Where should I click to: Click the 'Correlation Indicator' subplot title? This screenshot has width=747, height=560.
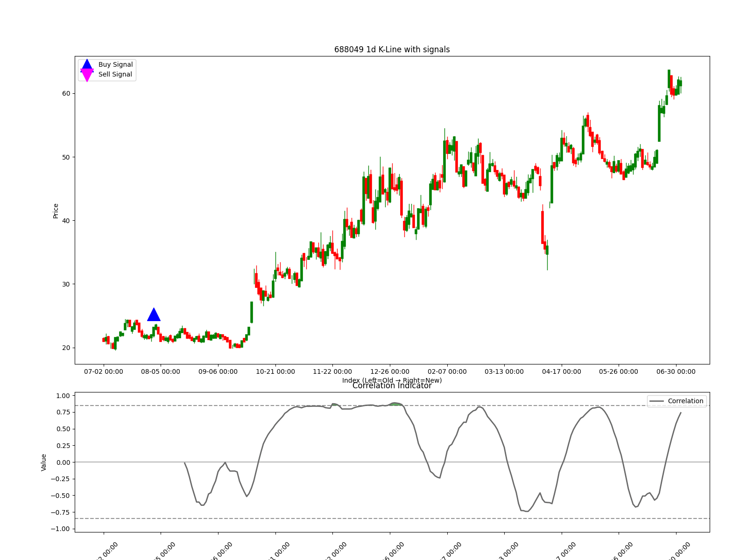pos(392,385)
